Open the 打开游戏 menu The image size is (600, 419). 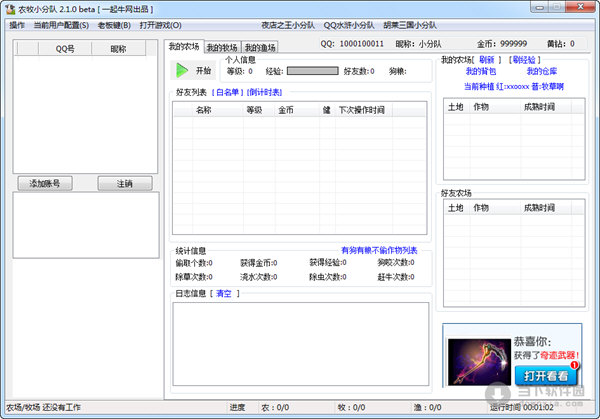(160, 24)
